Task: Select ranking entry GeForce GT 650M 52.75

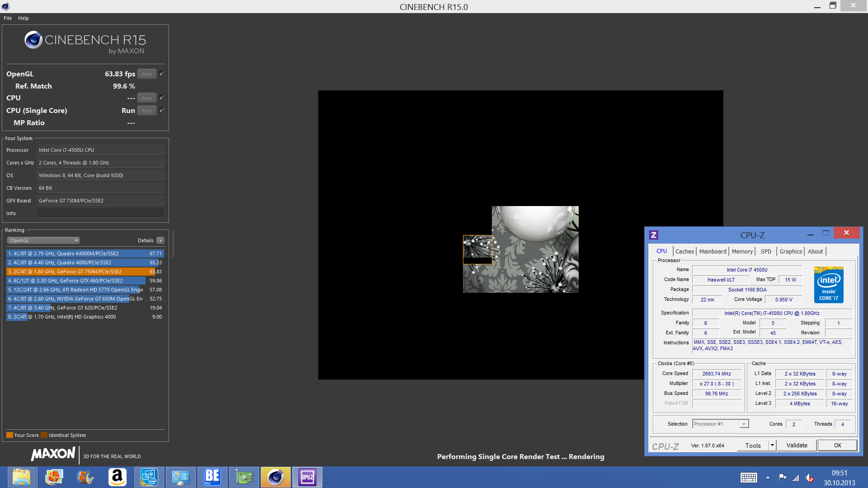Action: 85,299
